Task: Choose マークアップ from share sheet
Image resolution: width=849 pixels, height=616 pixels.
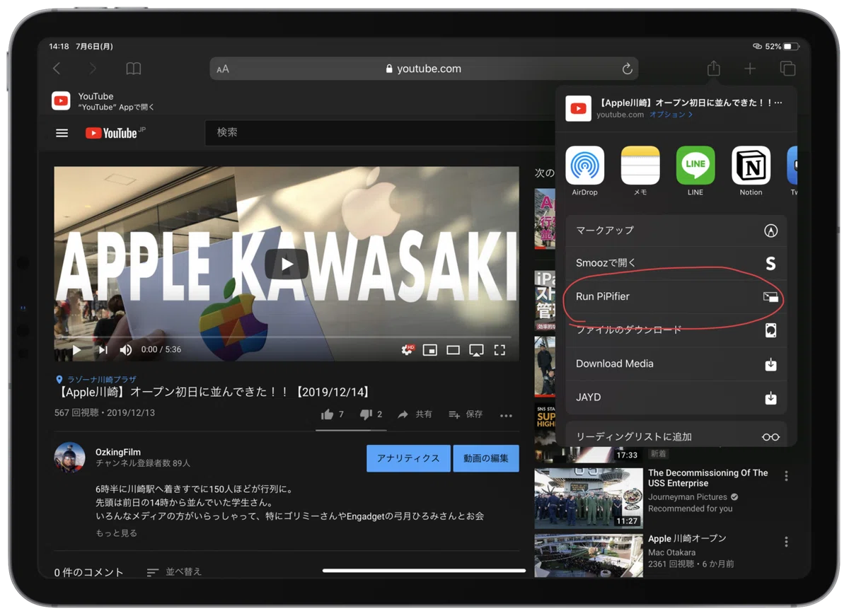Action: pos(676,231)
